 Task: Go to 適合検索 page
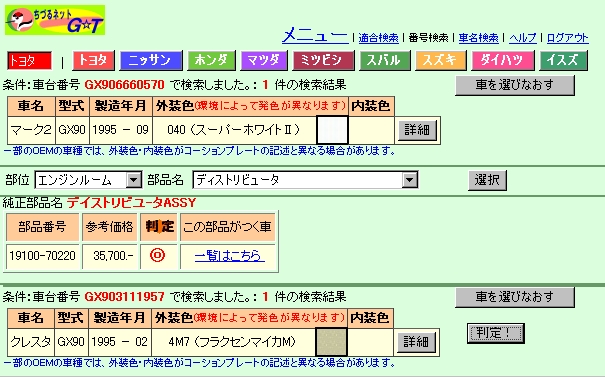tap(378, 38)
